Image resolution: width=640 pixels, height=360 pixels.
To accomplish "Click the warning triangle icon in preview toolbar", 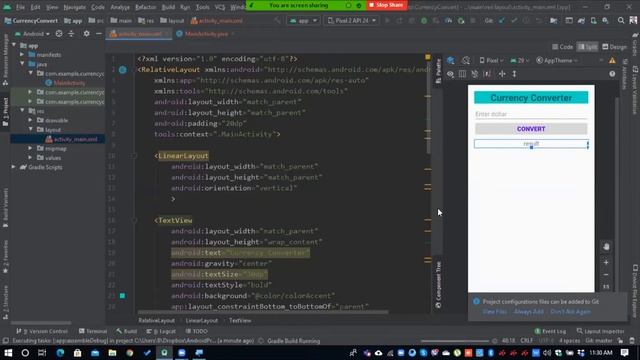I will pos(612,60).
